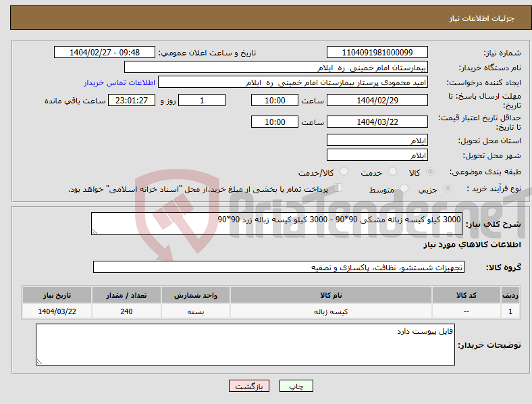Click the request creator name field
The height and width of the screenshot is (404, 532).
click(293, 82)
